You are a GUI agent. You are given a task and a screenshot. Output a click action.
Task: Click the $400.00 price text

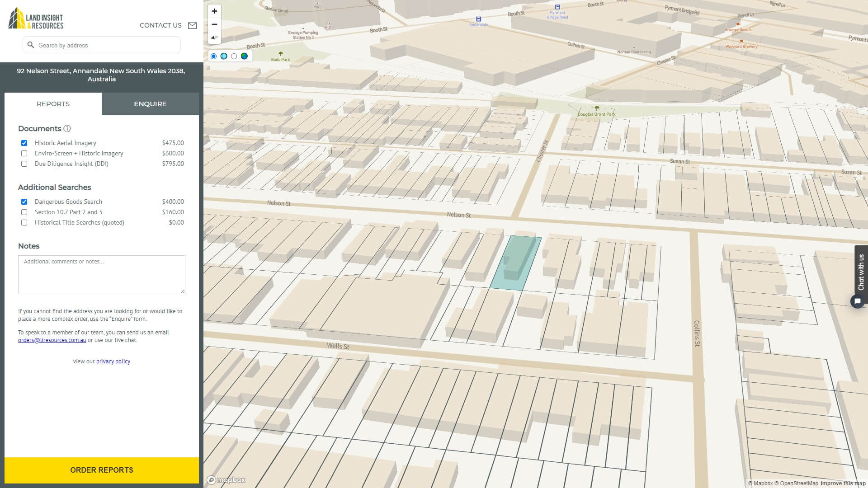coord(173,202)
